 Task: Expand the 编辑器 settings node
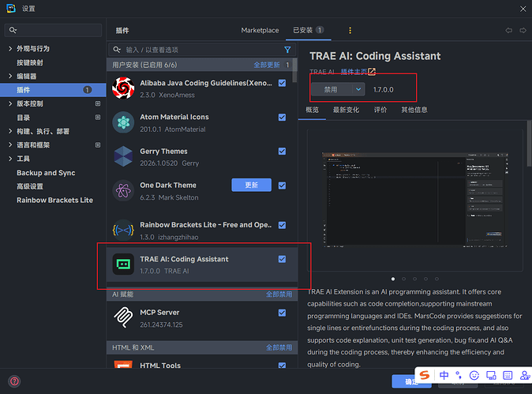(x=9, y=76)
